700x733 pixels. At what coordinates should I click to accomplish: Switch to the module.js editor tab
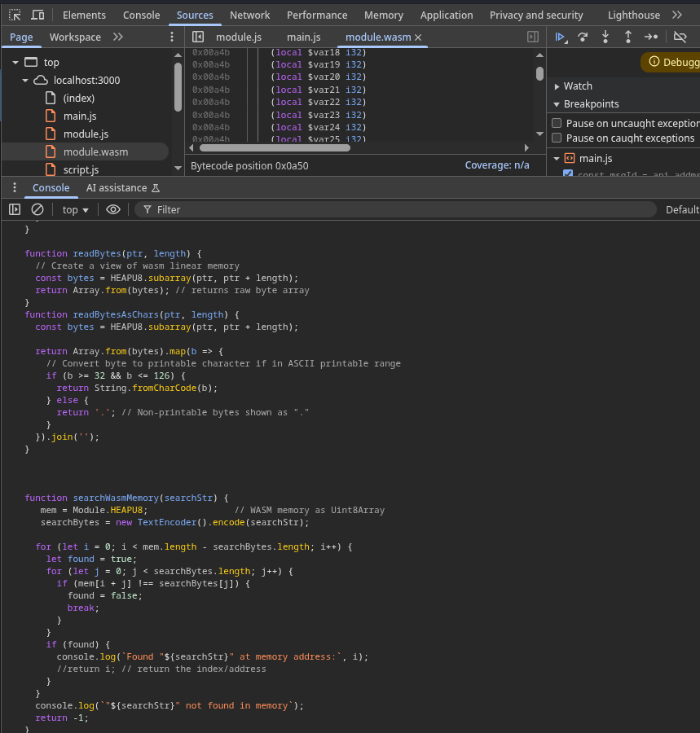click(x=239, y=37)
